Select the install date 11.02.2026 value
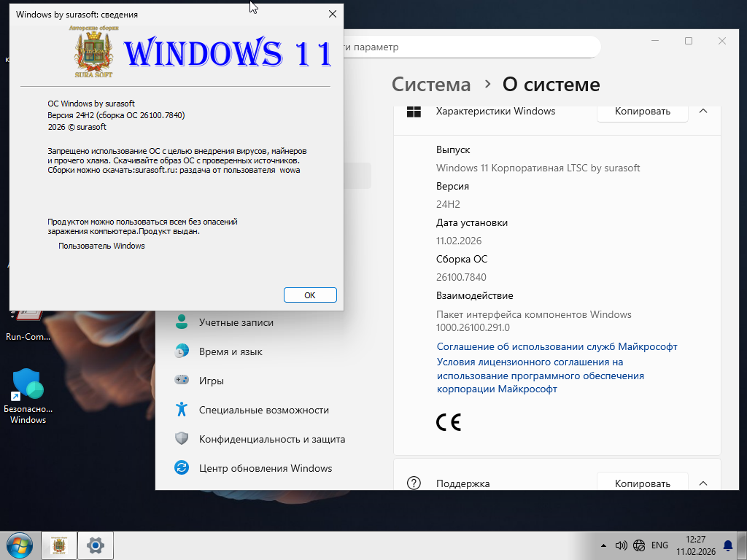This screenshot has height=560, width=747. 459,241
